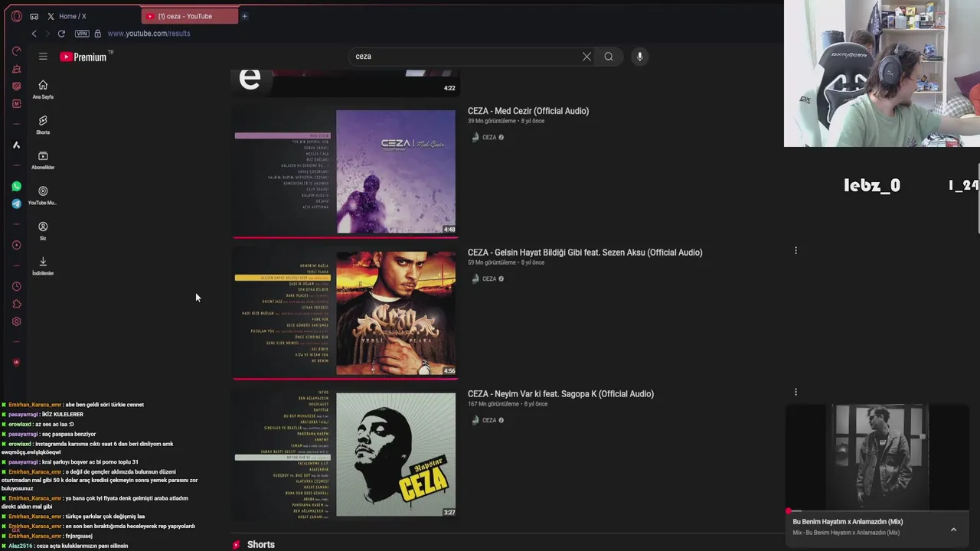Open title Gelsin Hayat Bildiği Gibi feat. Sezen Aksu
Image resolution: width=980 pixels, height=551 pixels.
(585, 253)
